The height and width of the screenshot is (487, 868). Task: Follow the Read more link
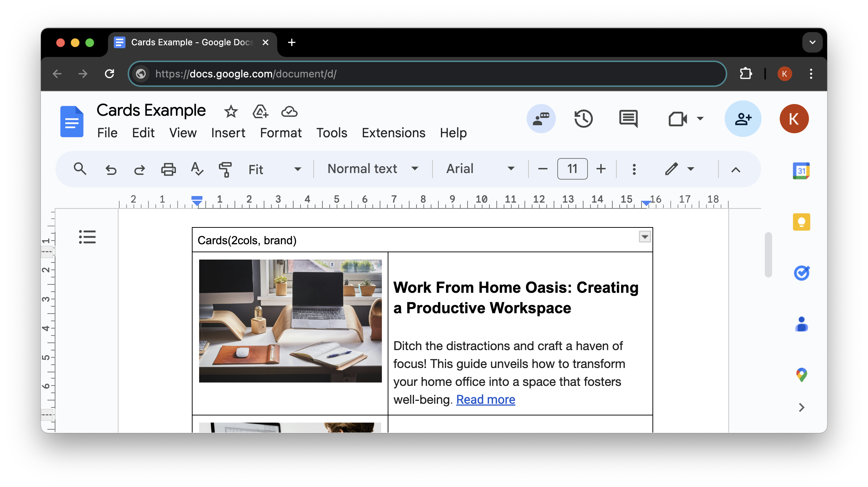click(x=485, y=400)
